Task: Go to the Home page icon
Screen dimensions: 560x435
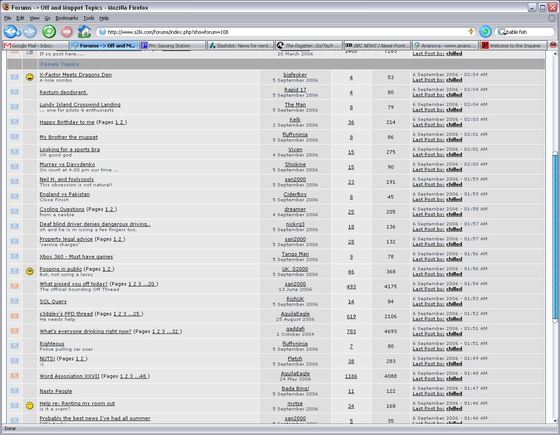Action: (84, 32)
